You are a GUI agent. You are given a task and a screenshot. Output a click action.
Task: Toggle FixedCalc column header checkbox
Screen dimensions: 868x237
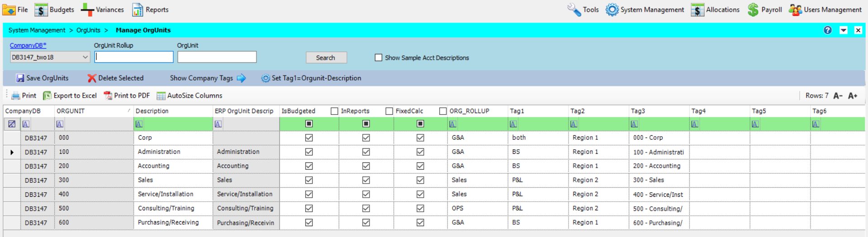coord(443,111)
